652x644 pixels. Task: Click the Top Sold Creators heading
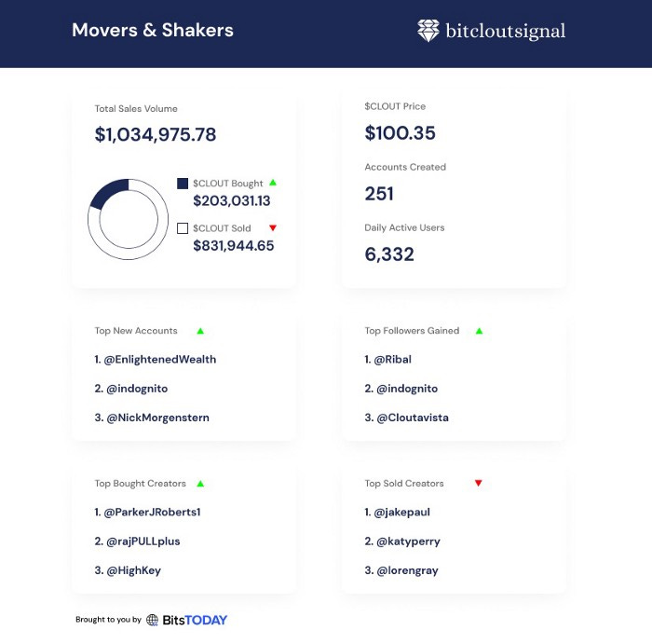(404, 484)
